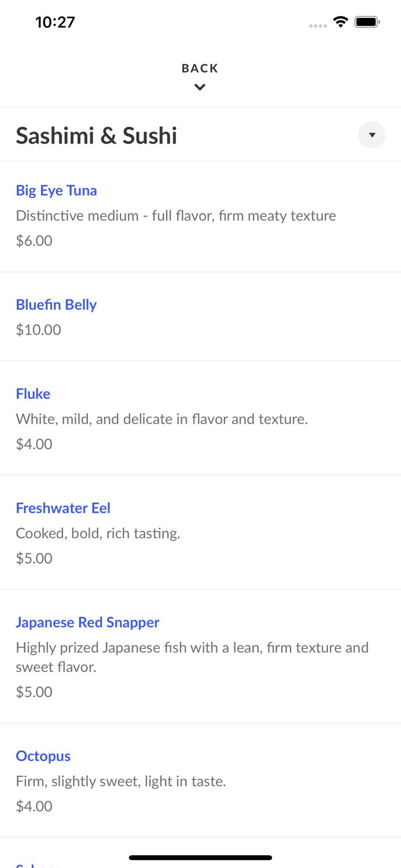The width and height of the screenshot is (401, 868).
Task: Tap the Big Eye Tuna flavor description
Action: pyautogui.click(x=176, y=215)
